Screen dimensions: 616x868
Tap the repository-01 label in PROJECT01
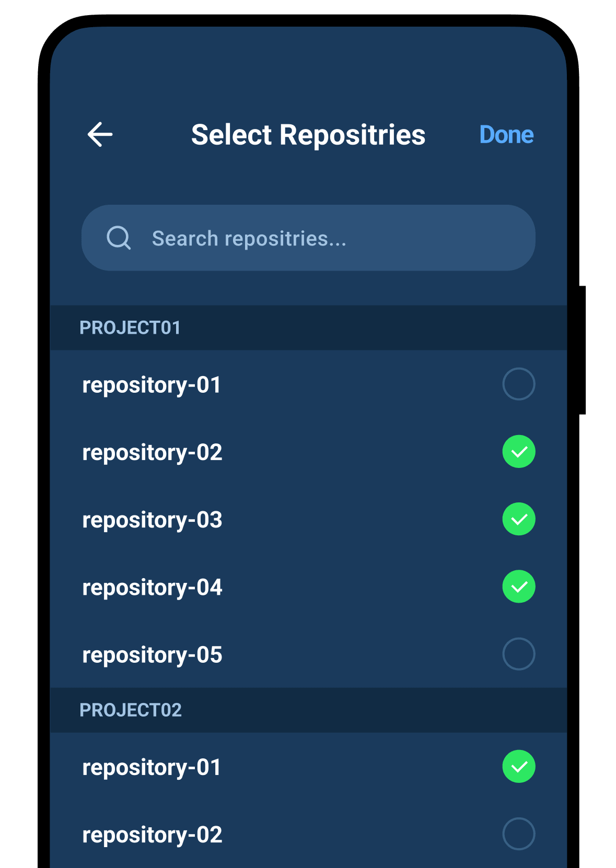click(152, 385)
